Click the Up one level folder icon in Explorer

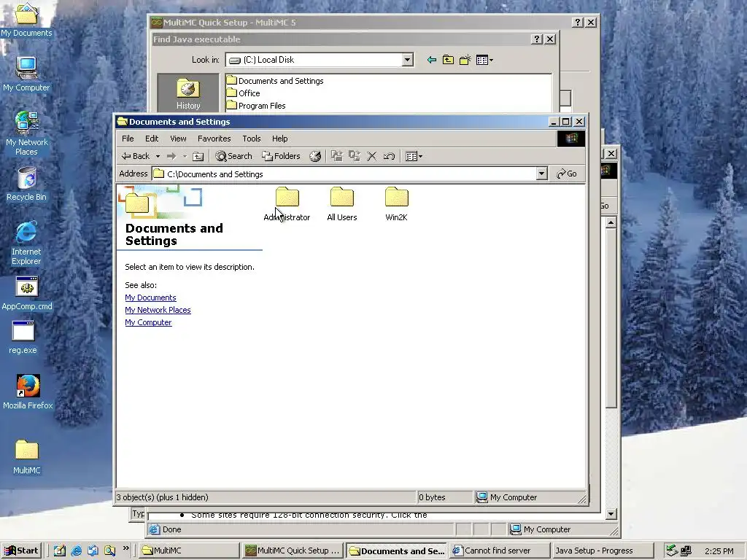[x=198, y=156]
